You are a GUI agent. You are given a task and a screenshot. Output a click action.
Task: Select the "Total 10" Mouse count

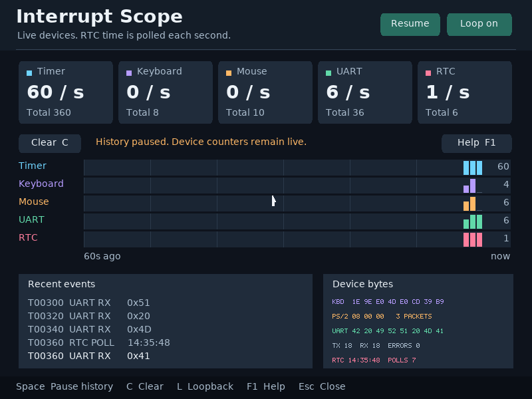coord(245,112)
